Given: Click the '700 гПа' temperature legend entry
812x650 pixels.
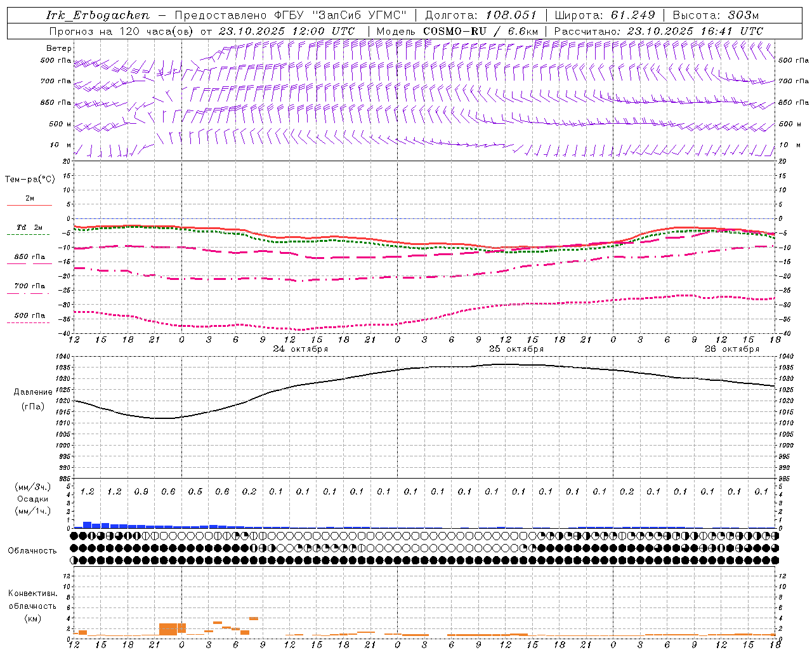Looking at the screenshot, I should pos(29,286).
